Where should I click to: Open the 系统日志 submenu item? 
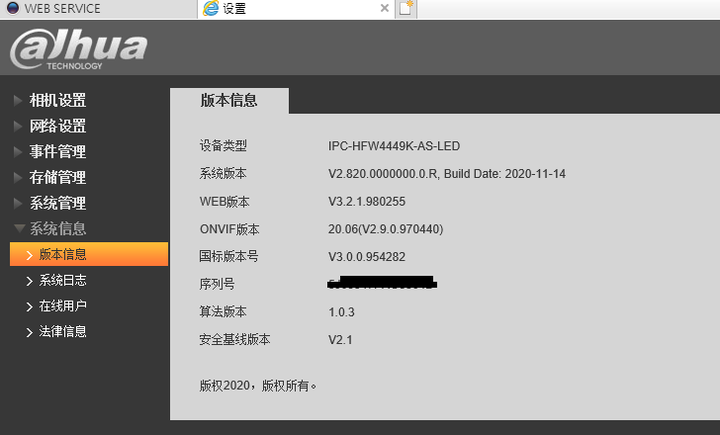(62, 280)
